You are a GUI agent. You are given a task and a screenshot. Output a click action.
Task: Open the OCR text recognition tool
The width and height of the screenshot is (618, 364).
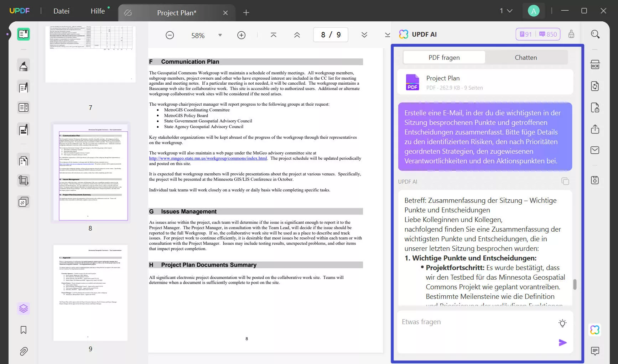595,64
